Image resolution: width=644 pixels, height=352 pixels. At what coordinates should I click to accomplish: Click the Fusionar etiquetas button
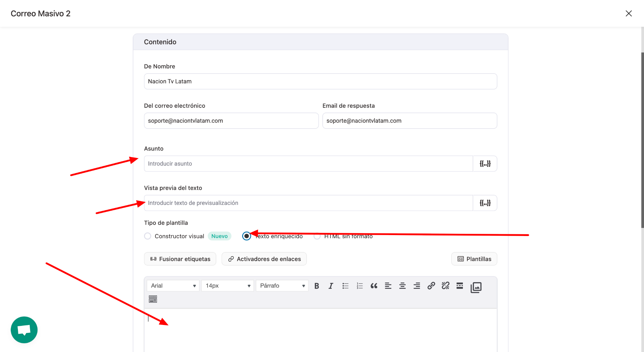(180, 259)
